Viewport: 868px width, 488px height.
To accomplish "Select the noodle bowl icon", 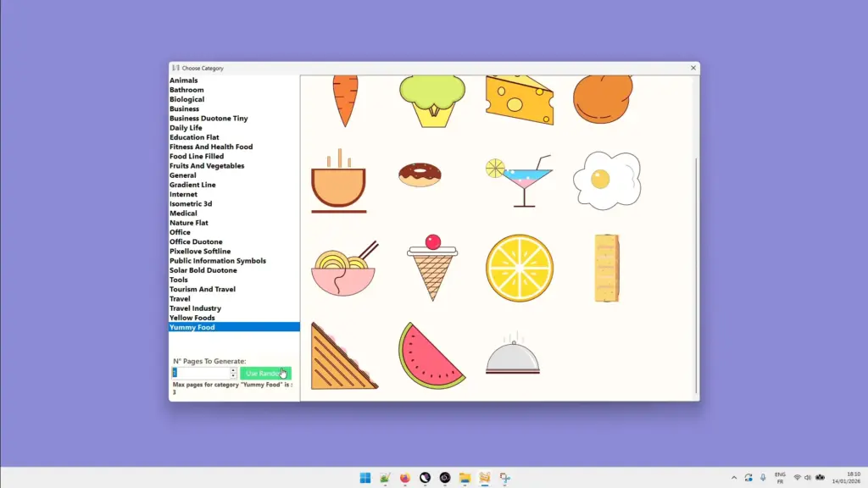I will pos(344,264).
